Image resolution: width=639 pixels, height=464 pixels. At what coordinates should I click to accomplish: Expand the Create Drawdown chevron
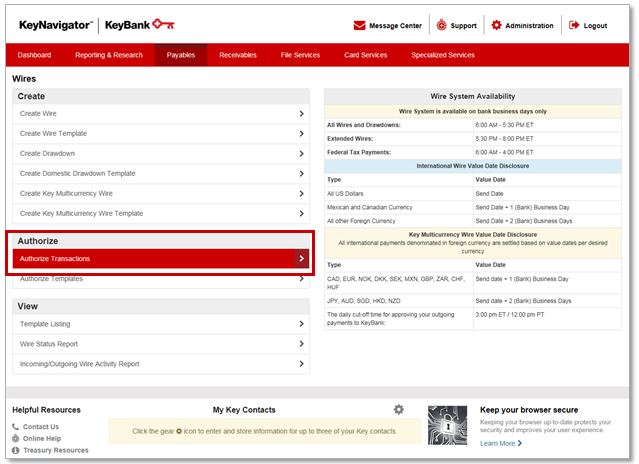click(x=301, y=154)
